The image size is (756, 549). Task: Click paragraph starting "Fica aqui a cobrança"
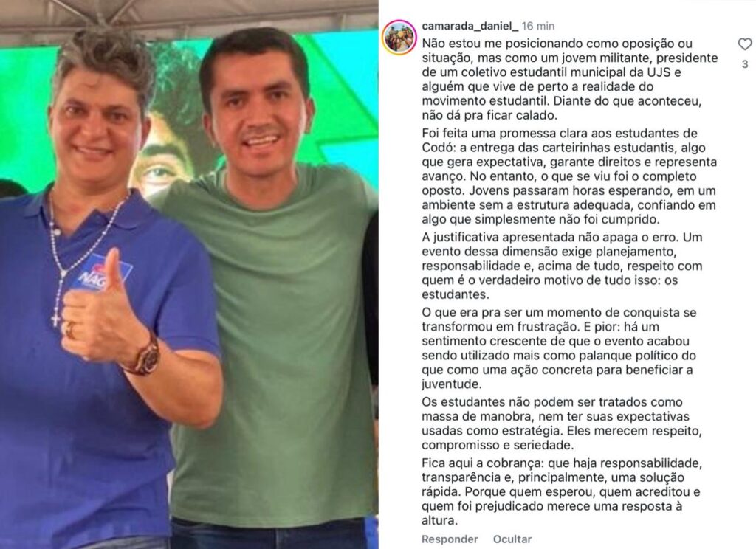point(562,491)
